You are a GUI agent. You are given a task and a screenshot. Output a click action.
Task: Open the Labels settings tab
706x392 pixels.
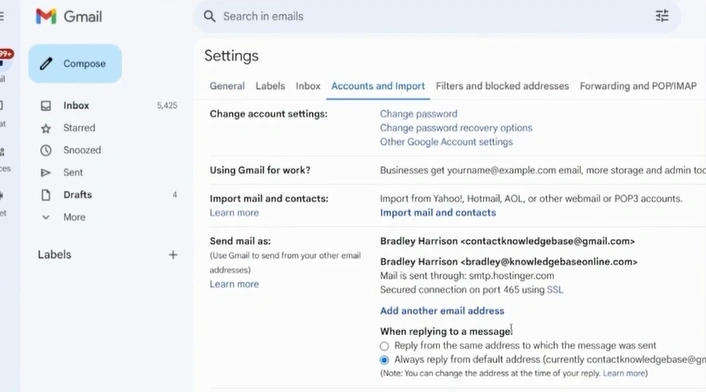click(270, 86)
